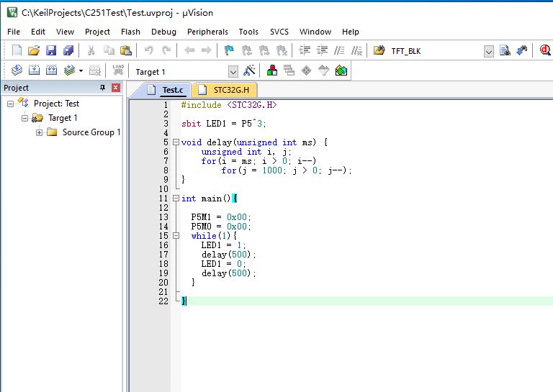Viewport: 553px width, 392px height.
Task: Click Find in Files icon
Action: point(379,51)
